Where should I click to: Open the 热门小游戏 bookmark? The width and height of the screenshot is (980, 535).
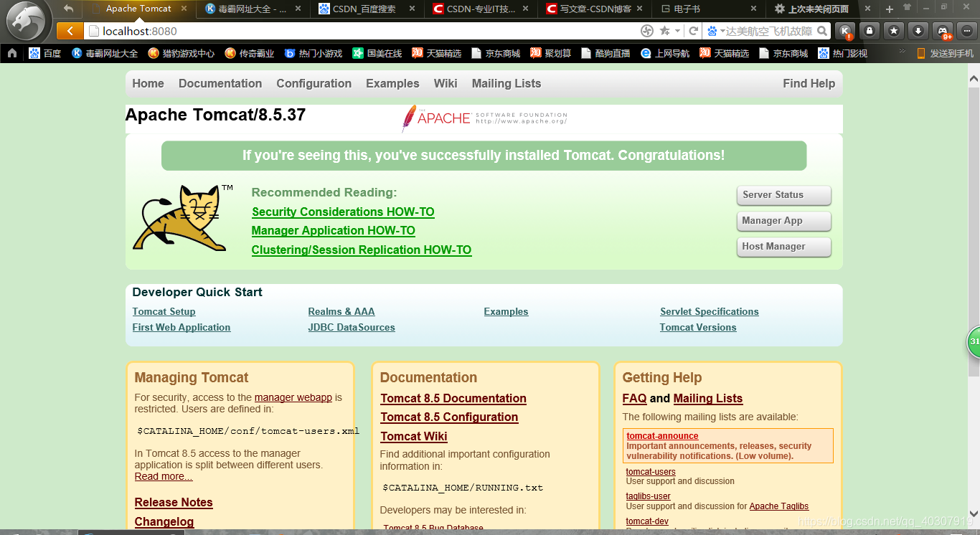314,53
